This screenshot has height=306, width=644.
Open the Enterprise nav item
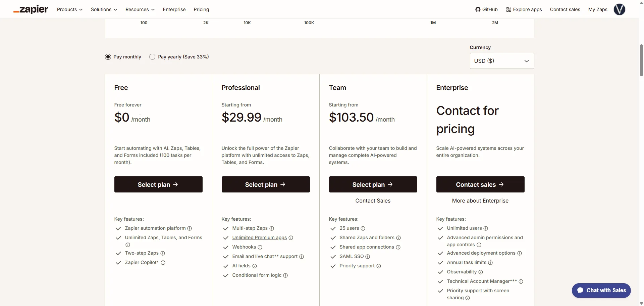[174, 9]
